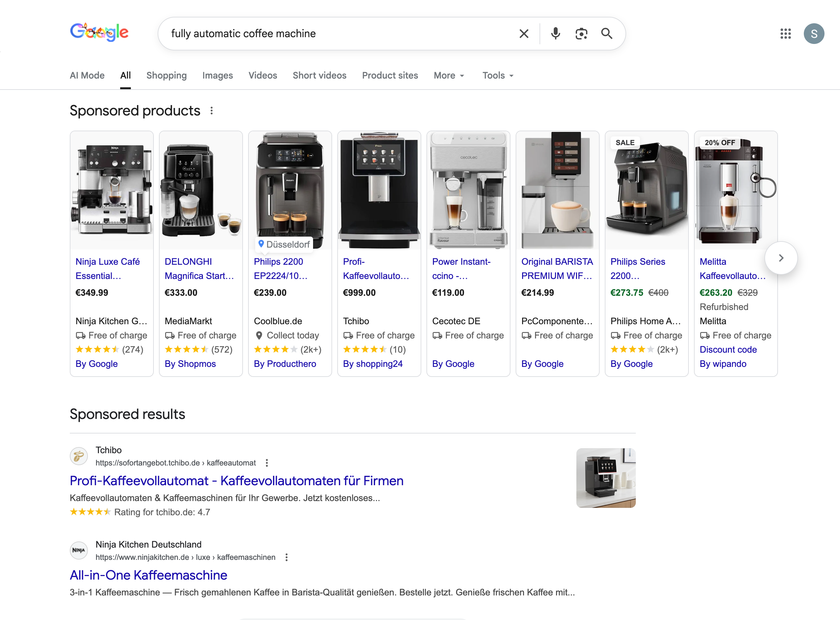Click inside the search input field
This screenshot has width=840, height=620.
coord(338,33)
